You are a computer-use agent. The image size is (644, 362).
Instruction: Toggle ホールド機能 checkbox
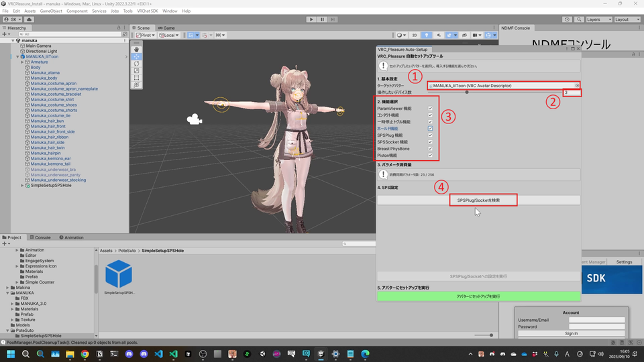tap(430, 129)
